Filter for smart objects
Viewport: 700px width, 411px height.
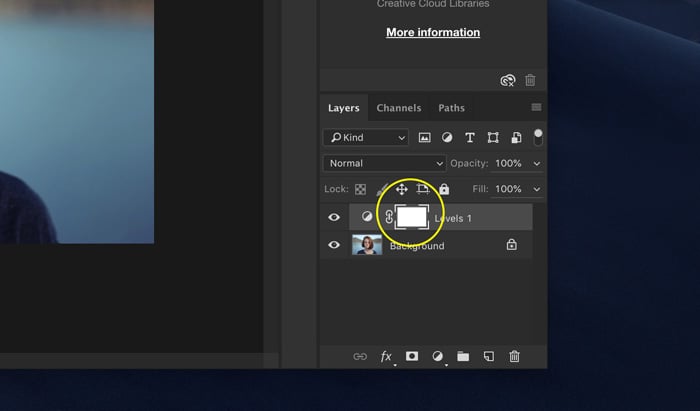[x=516, y=137]
